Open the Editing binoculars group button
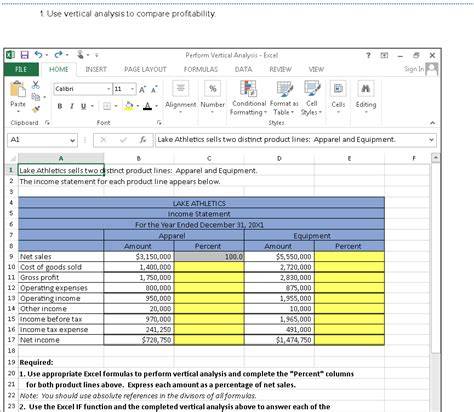 pos(366,97)
